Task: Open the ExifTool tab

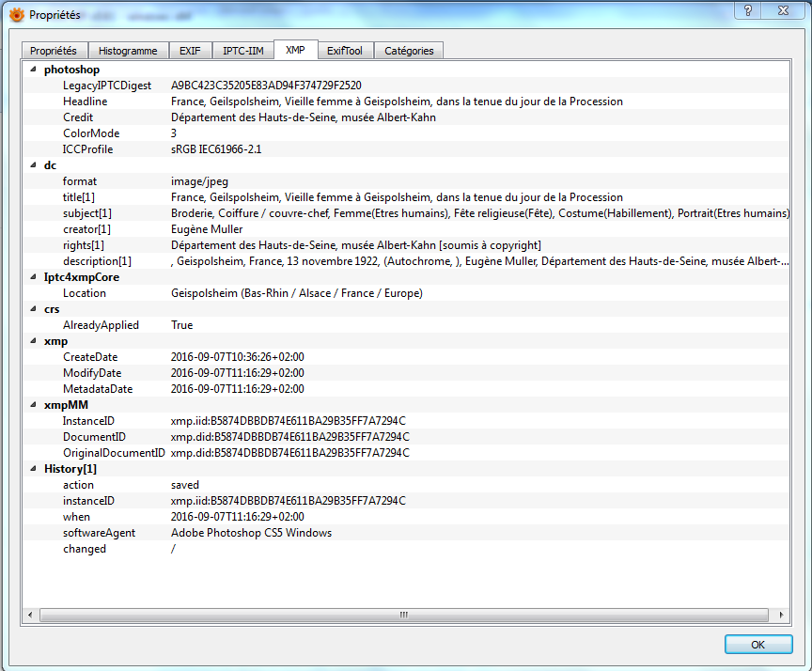Action: click(x=344, y=50)
